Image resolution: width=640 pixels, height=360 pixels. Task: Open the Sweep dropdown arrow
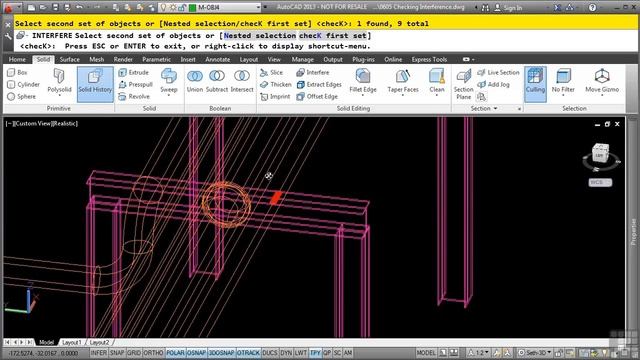coord(169,96)
